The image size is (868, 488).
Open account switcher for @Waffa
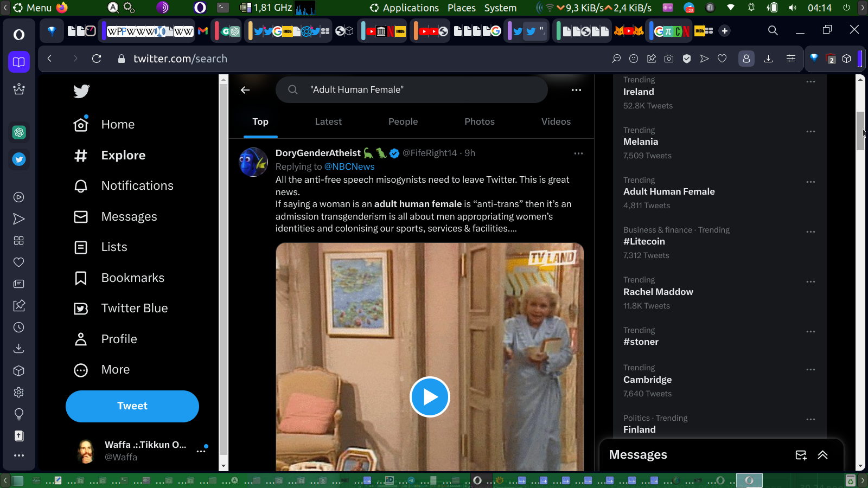pyautogui.click(x=132, y=451)
